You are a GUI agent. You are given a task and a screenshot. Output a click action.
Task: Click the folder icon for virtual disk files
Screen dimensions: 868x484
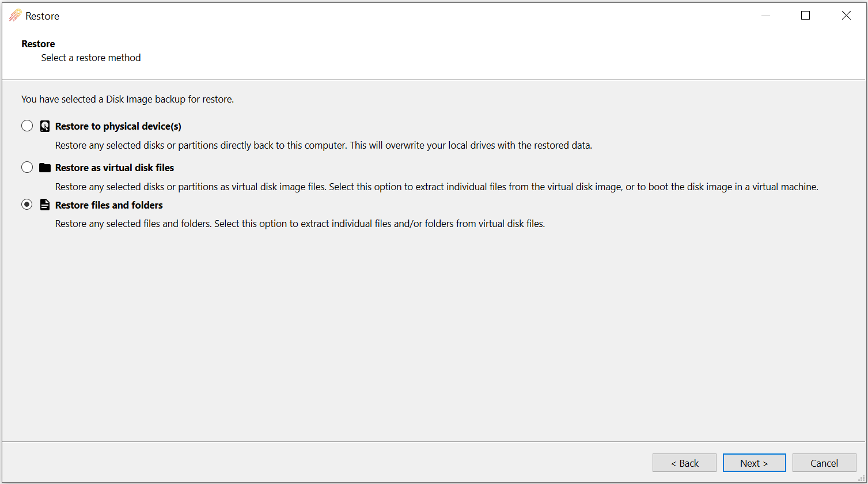coord(45,168)
